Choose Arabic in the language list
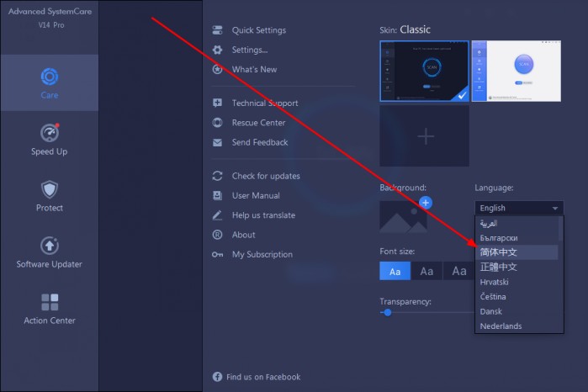 point(516,223)
